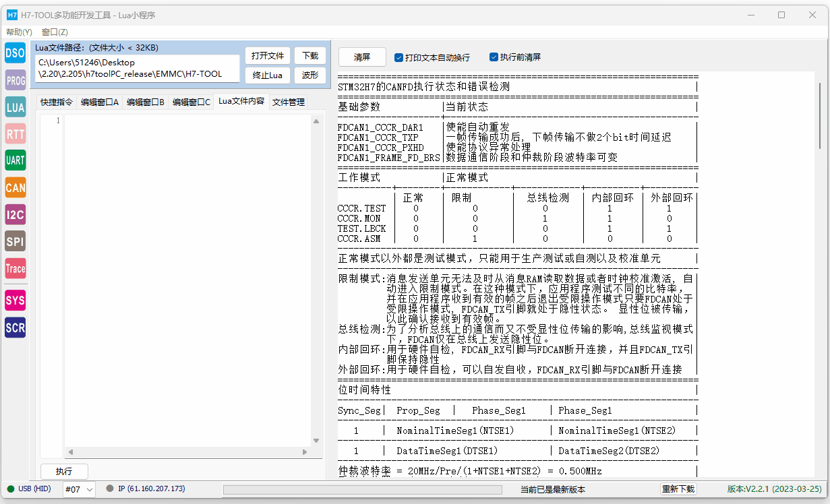Switch to the 编辑窗口B tab

click(x=146, y=102)
